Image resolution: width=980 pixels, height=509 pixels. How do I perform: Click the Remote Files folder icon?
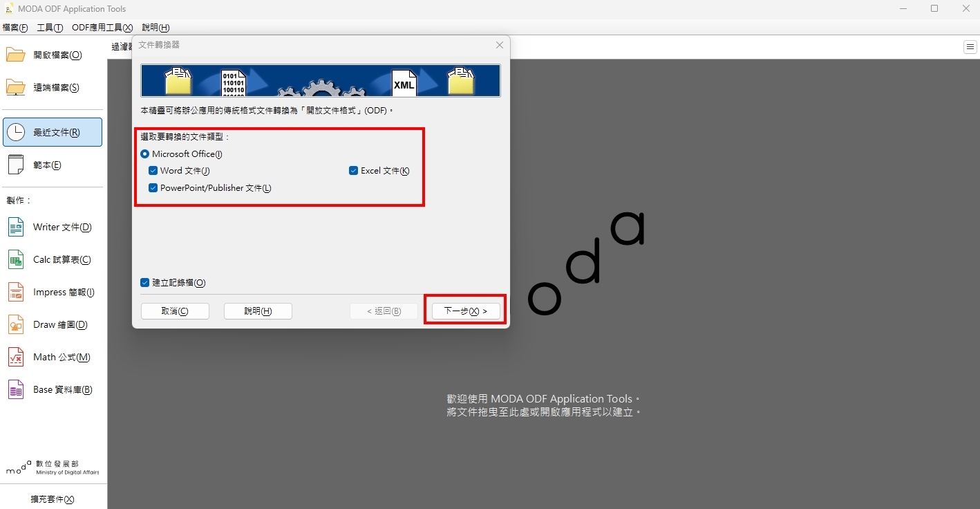tap(16, 87)
